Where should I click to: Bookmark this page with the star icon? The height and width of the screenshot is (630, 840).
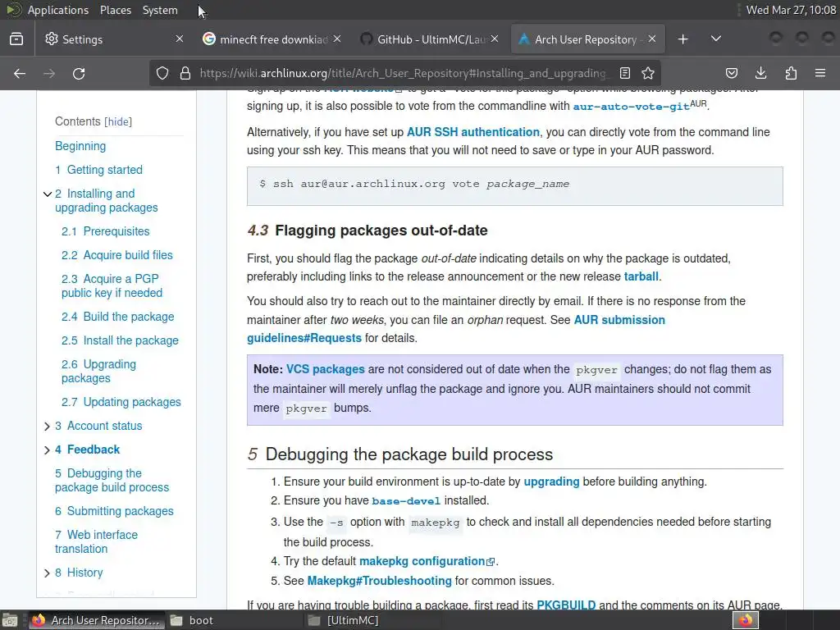coord(648,73)
